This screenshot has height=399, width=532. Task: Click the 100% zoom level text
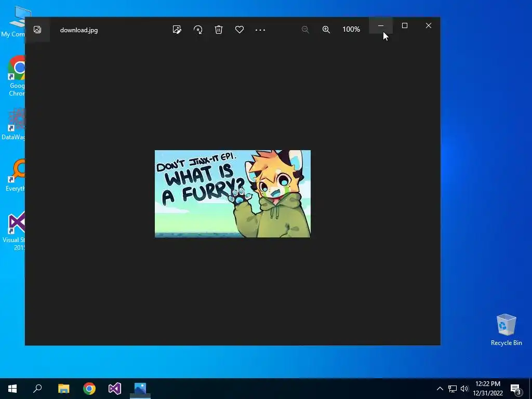tap(351, 29)
